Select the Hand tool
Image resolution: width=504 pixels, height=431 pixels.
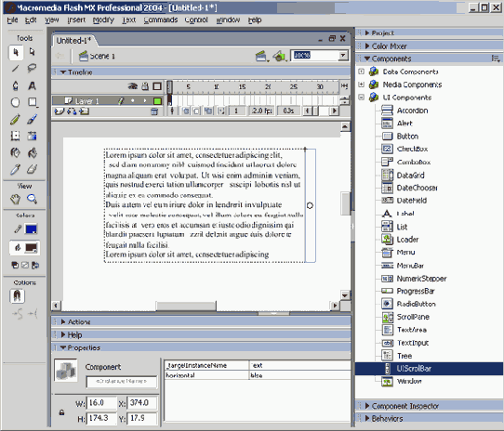point(15,199)
